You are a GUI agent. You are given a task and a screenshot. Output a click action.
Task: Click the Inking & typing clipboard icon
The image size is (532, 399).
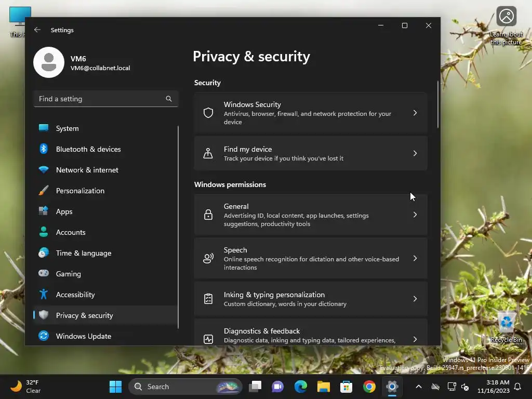pyautogui.click(x=208, y=299)
